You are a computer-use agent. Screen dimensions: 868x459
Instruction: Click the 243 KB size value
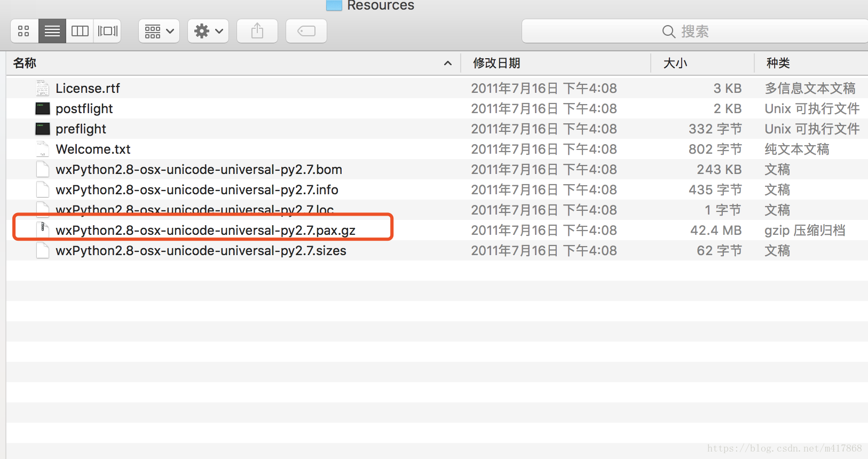(x=719, y=169)
